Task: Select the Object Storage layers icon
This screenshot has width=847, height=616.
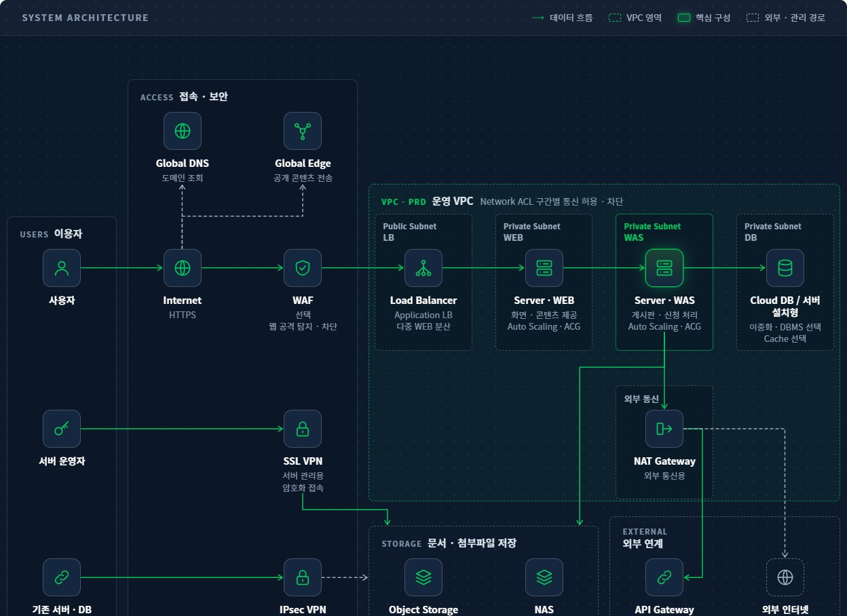Action: [423, 577]
